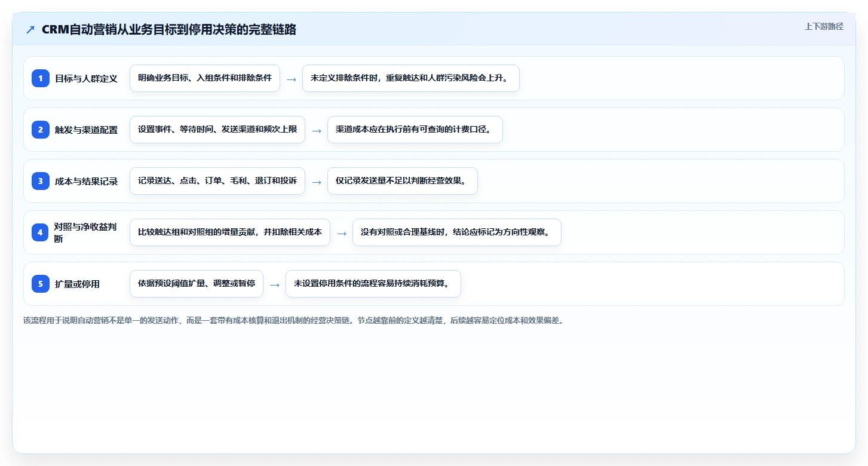
Task: Click the box 设置事件、等待时间、发送渠道和频次上限
Action: point(217,130)
